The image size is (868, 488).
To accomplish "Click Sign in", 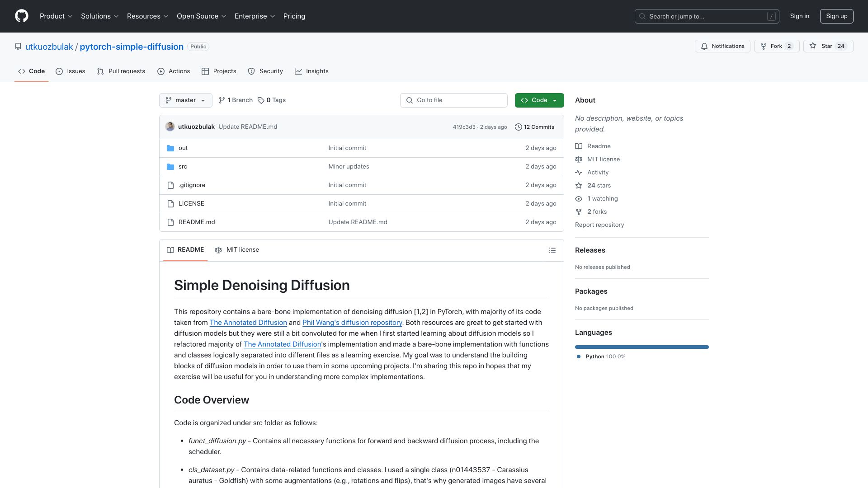I will point(800,16).
